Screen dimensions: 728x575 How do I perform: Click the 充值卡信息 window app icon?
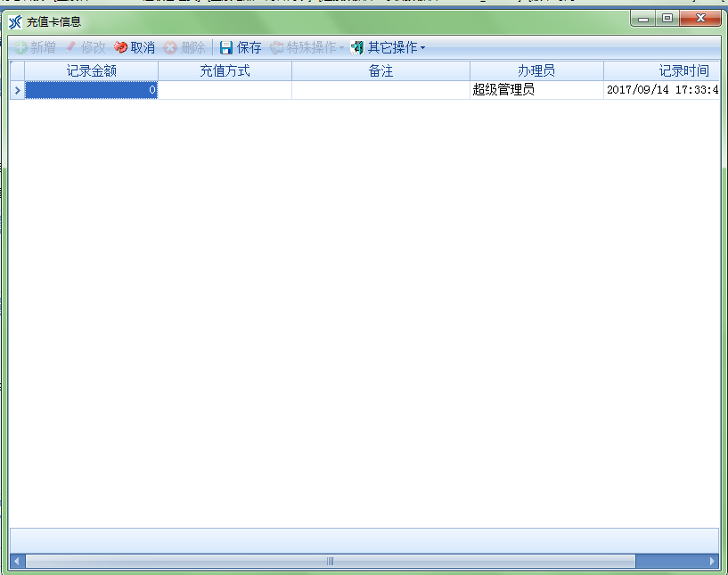(15, 21)
